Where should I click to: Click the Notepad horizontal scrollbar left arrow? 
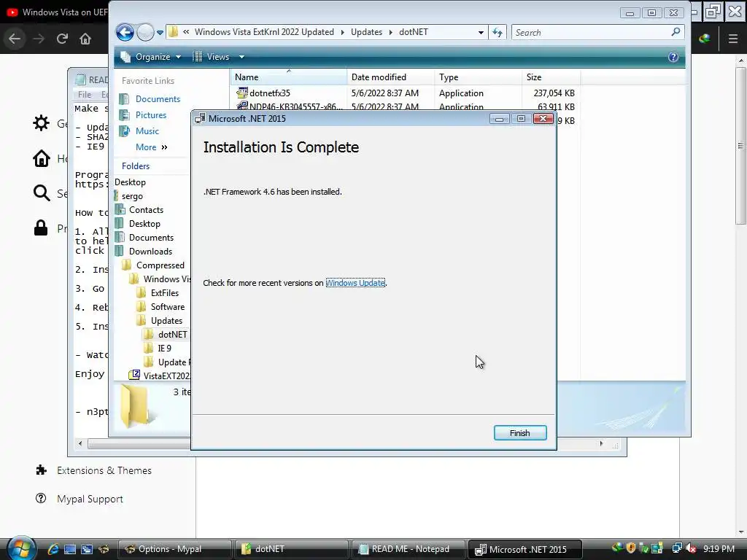point(80,444)
